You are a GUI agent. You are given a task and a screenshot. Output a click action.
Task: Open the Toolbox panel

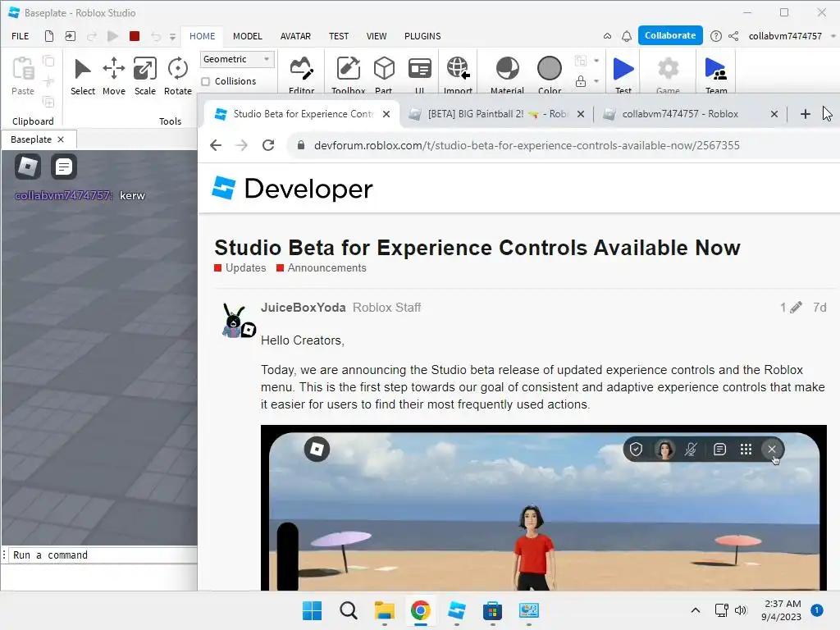coord(348,75)
